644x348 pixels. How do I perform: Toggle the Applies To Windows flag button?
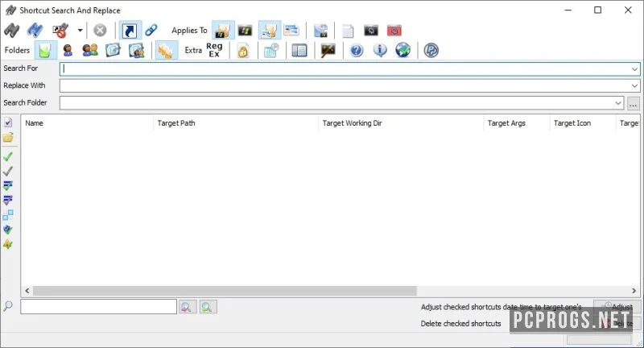coord(246,31)
